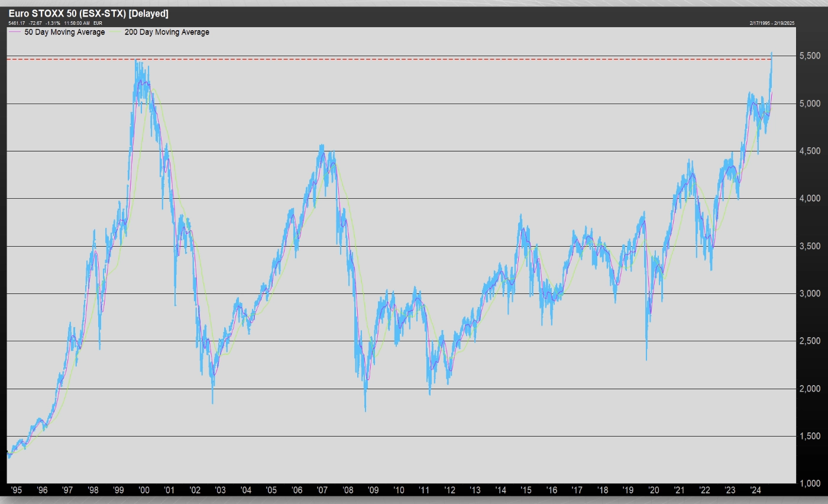Click the '24 x-axis year label
Screen dimensions: 828x504
tap(755, 490)
